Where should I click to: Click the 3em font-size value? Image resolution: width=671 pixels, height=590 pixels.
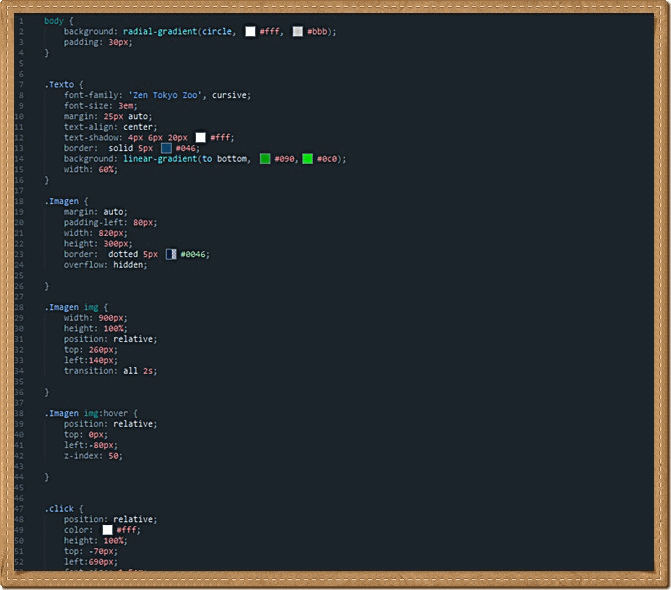(126, 106)
